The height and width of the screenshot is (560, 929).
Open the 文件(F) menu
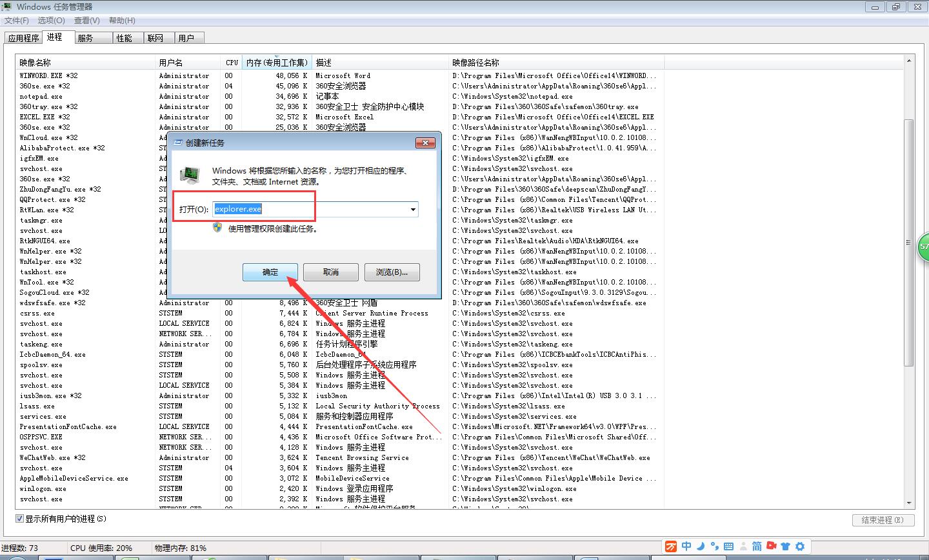click(x=17, y=21)
